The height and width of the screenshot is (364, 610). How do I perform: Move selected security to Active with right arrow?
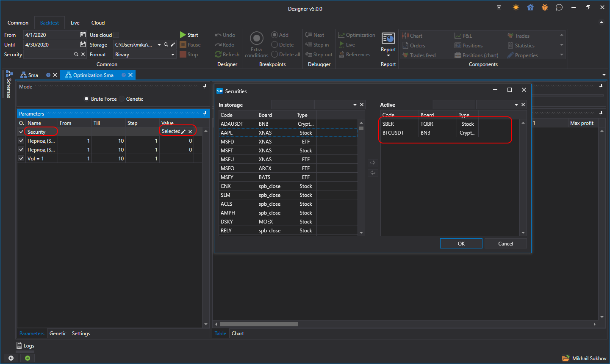coord(373,163)
